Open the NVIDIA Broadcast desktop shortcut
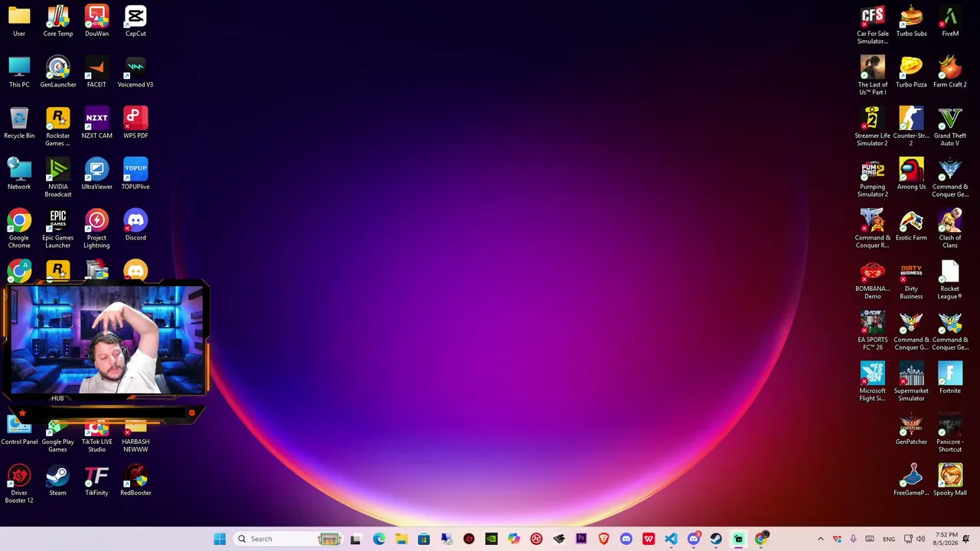Screen dimensions: 980x551 58,178
